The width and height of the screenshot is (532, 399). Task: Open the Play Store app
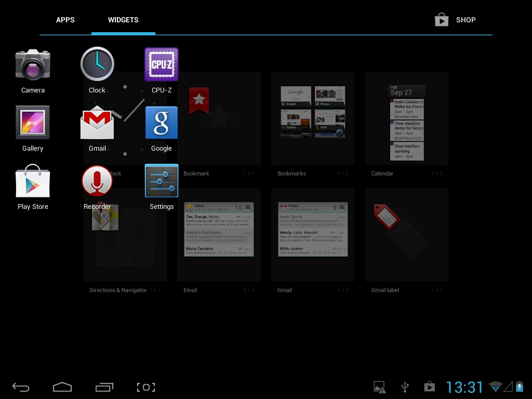click(33, 180)
